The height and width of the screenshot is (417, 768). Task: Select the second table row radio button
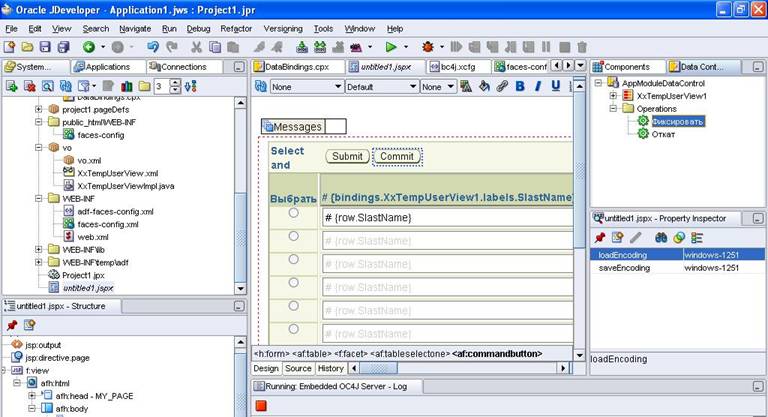click(293, 236)
